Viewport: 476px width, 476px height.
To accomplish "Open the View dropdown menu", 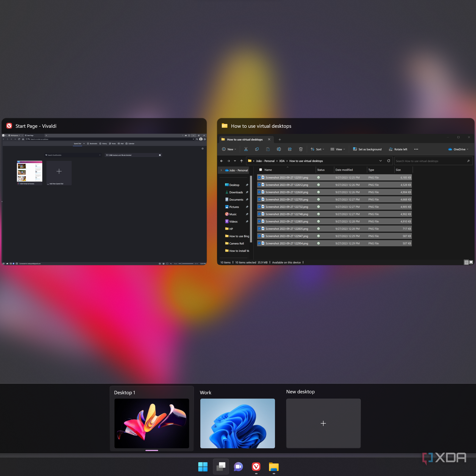I will pyautogui.click(x=338, y=149).
